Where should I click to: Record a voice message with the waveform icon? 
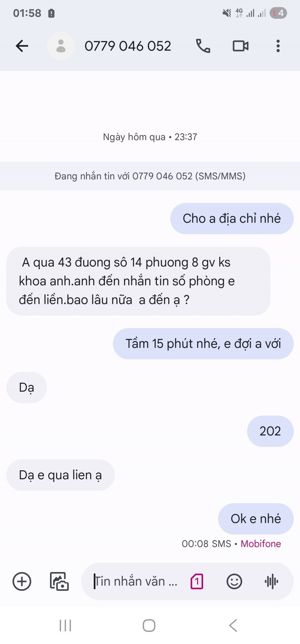click(x=272, y=581)
